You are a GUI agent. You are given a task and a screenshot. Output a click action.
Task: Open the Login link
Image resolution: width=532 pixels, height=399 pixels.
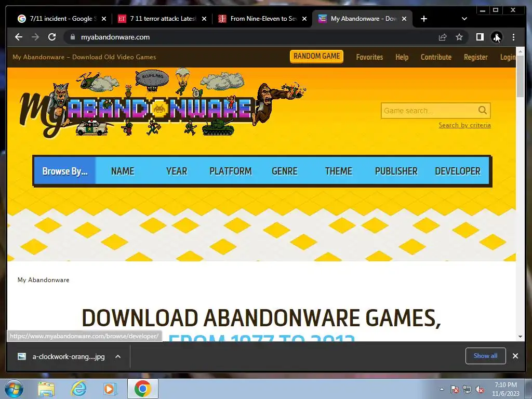(508, 57)
